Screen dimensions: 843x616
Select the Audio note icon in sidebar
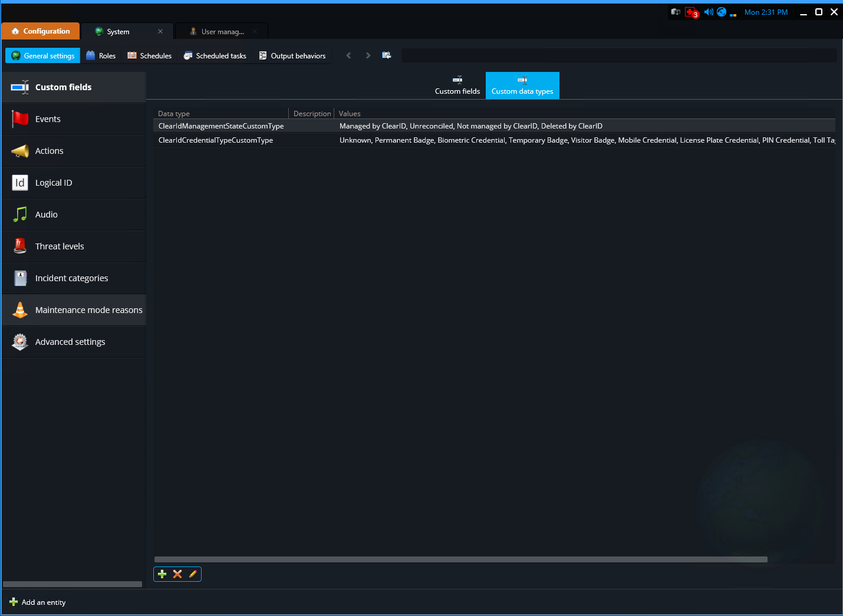tap(19, 214)
